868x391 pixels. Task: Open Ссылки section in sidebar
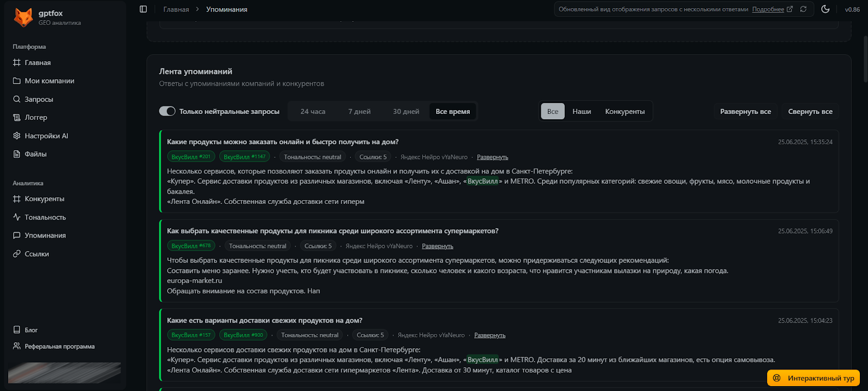tap(36, 254)
